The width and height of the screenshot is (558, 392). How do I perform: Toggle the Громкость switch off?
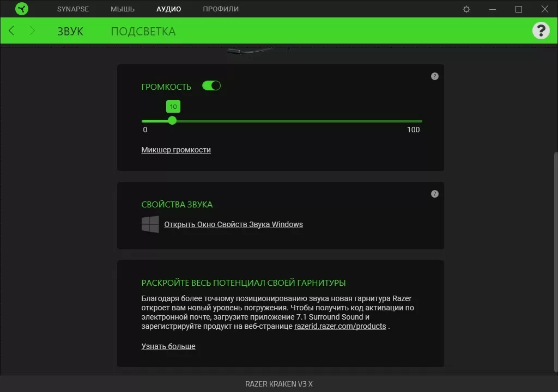click(211, 85)
